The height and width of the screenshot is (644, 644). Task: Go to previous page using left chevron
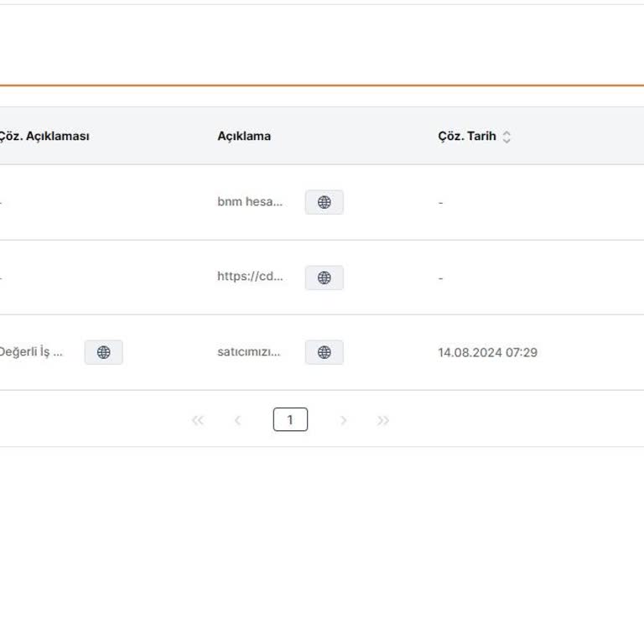pos(237,420)
